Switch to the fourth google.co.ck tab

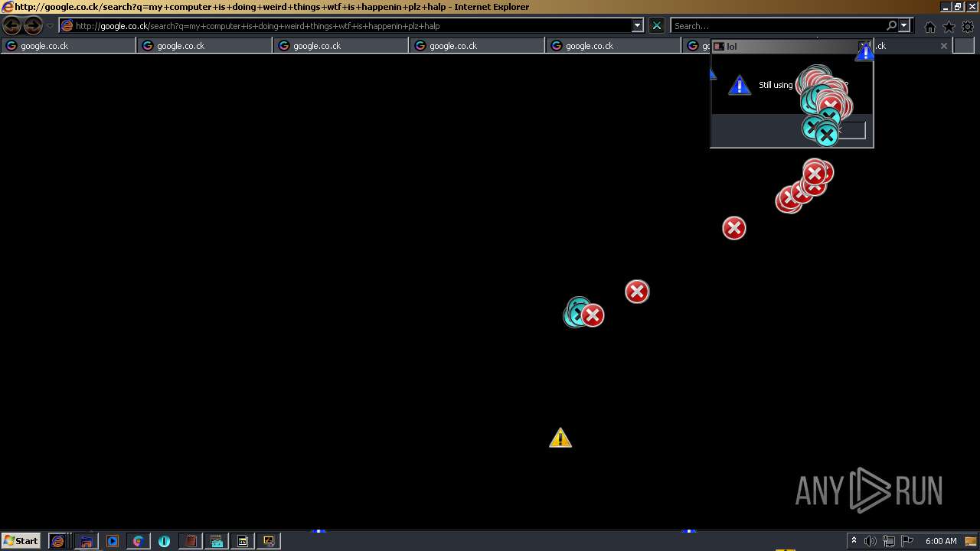(477, 46)
